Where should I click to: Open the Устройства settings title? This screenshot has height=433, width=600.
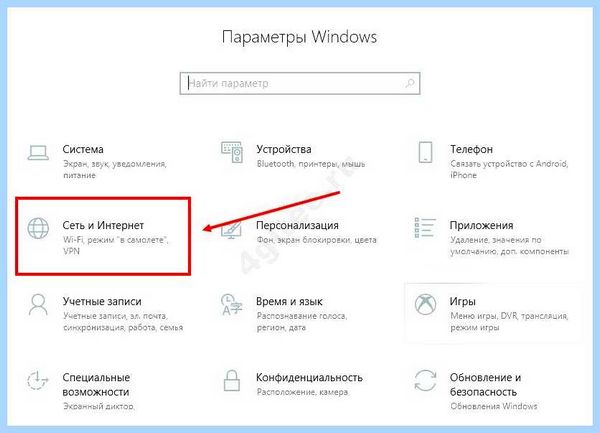pos(284,149)
